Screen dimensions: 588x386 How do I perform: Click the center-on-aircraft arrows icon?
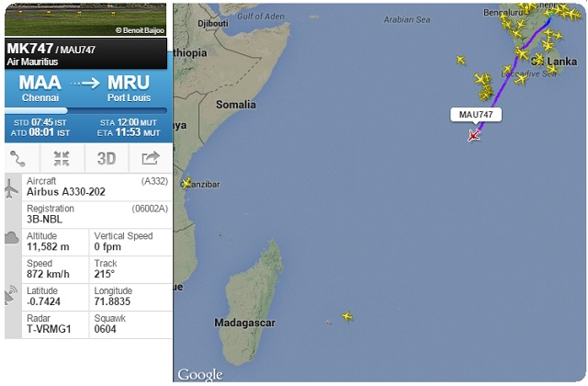(x=62, y=157)
